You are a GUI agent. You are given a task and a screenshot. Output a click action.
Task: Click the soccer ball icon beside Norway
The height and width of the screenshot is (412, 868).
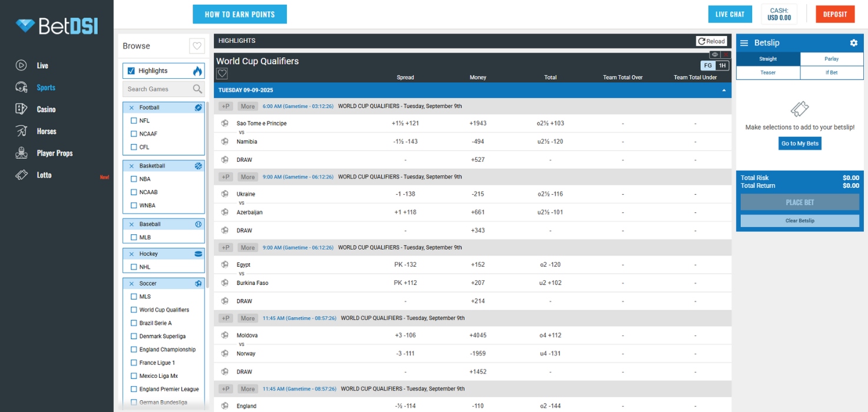point(224,353)
